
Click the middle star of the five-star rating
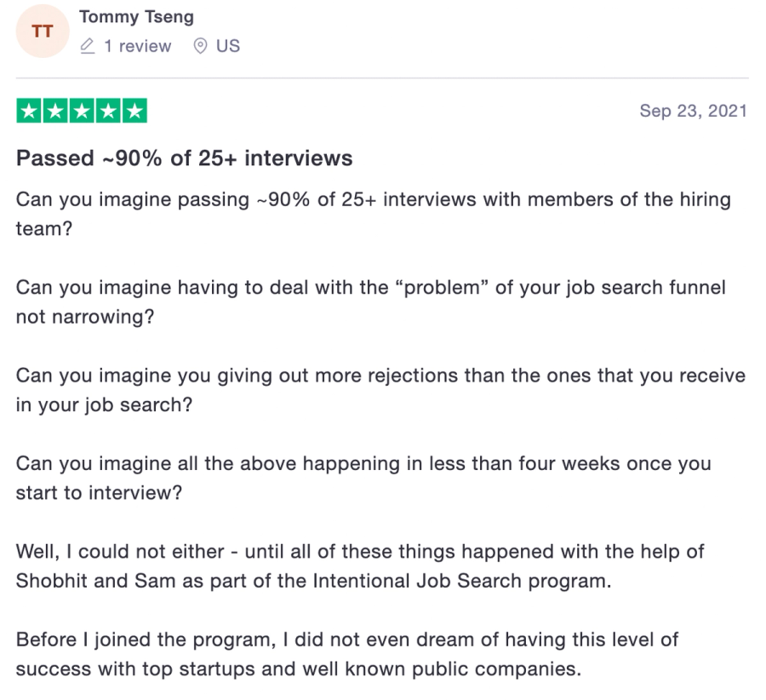(x=82, y=110)
